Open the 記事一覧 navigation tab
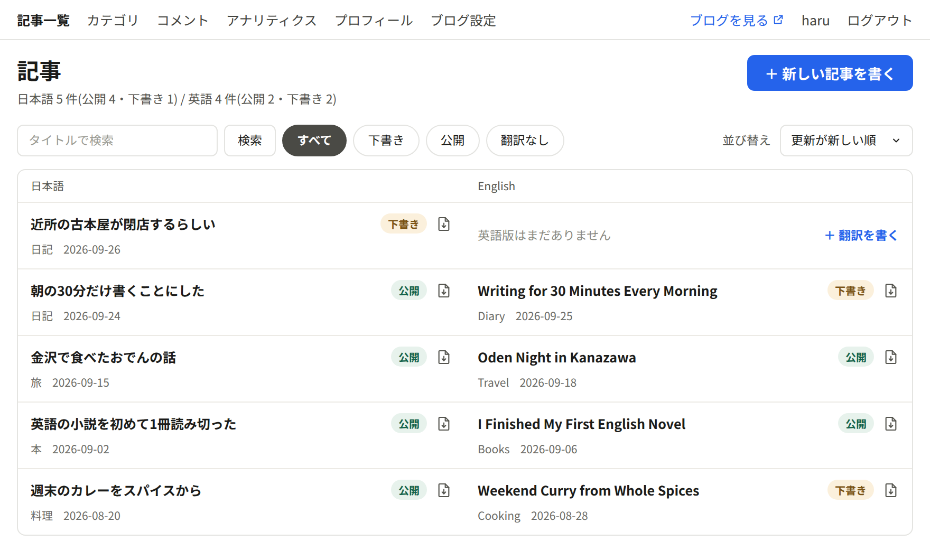 [43, 21]
